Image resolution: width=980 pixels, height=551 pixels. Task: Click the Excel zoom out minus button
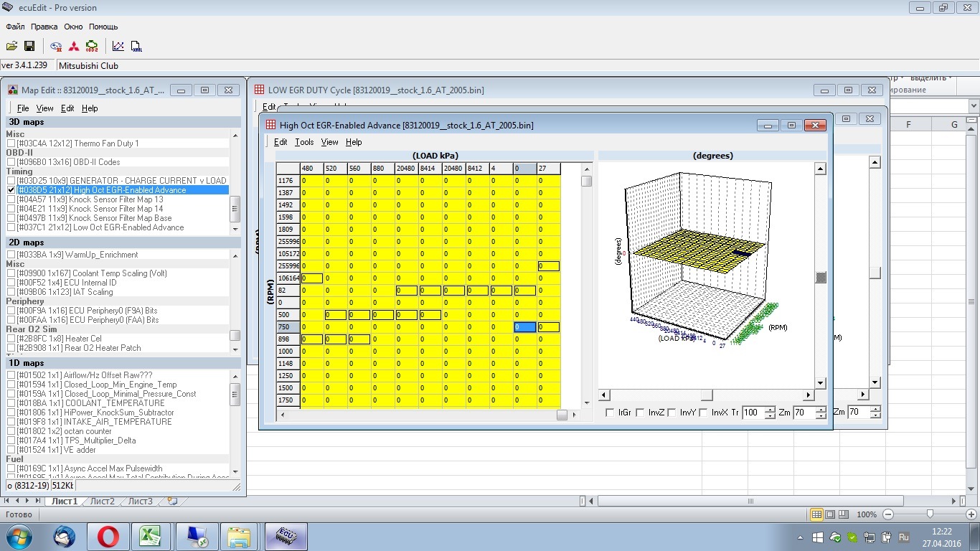tap(889, 514)
